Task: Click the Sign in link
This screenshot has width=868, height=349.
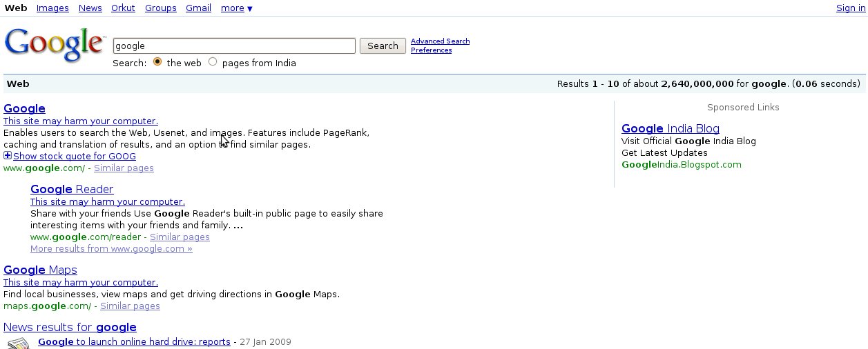Action: pyautogui.click(x=851, y=8)
